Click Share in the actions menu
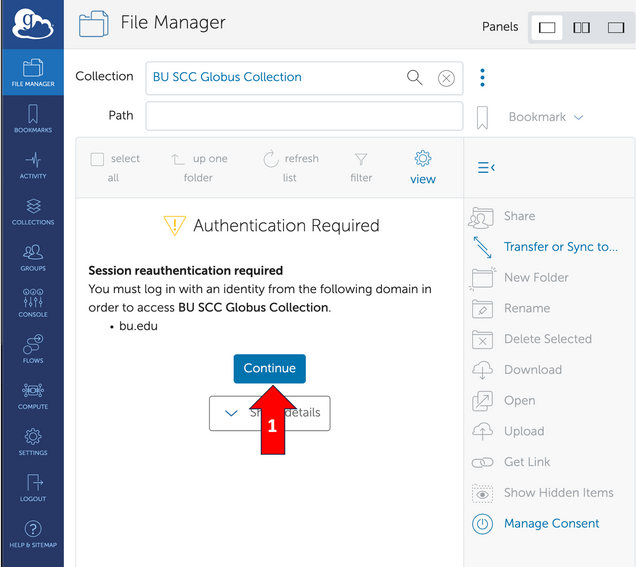Screen dimensions: 636x567 [x=502, y=217]
